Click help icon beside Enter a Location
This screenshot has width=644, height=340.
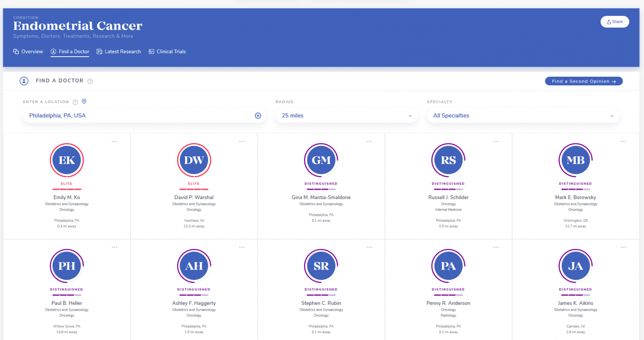[x=75, y=102]
